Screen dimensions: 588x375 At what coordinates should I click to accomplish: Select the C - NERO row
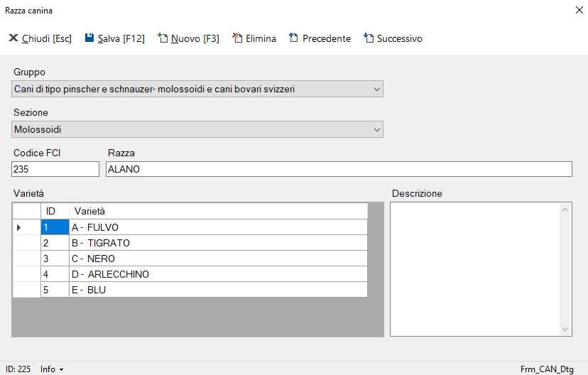217,259
